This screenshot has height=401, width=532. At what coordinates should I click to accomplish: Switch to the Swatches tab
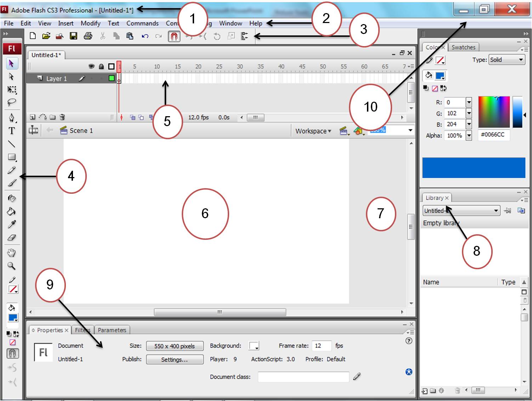point(464,47)
